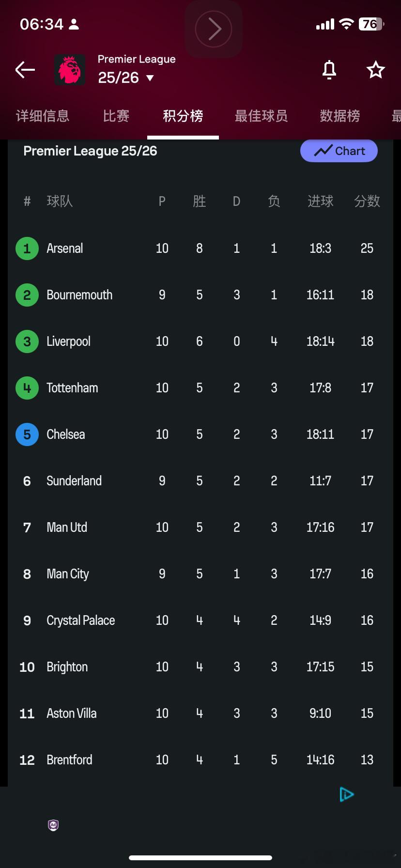Tap the Premier League lion logo
401x868 pixels.
coord(70,70)
